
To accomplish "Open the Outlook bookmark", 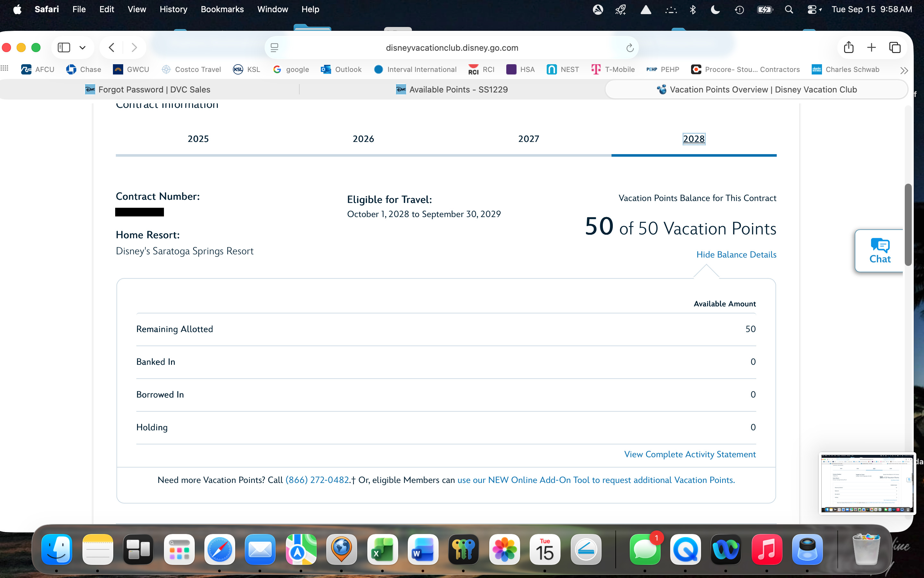I will 341,69.
